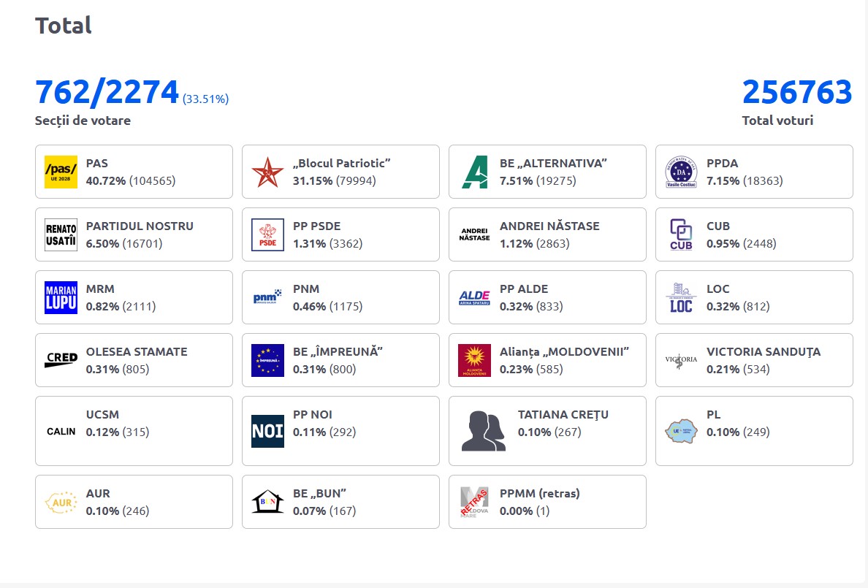868x588 pixels.
Task: Click the pnm party logo
Action: (268, 297)
